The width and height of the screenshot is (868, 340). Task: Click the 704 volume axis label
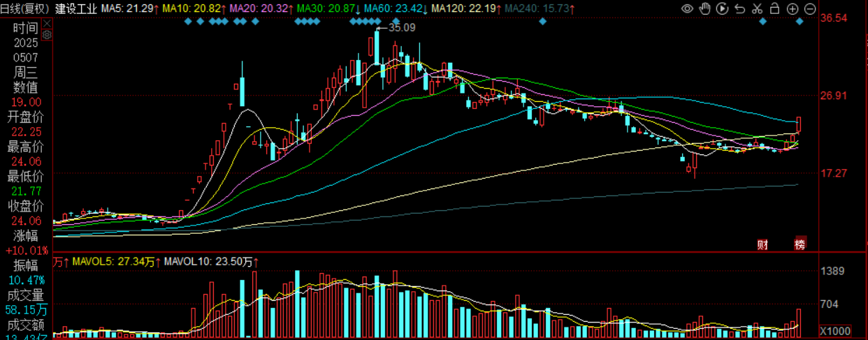click(830, 304)
